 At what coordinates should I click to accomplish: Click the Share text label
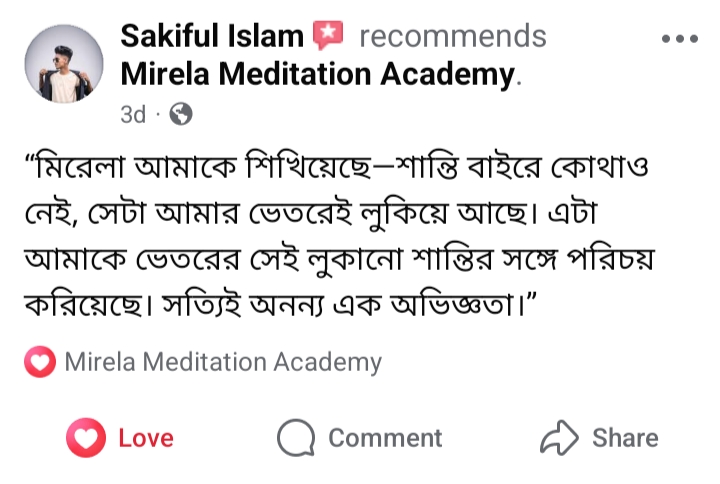[x=625, y=438]
